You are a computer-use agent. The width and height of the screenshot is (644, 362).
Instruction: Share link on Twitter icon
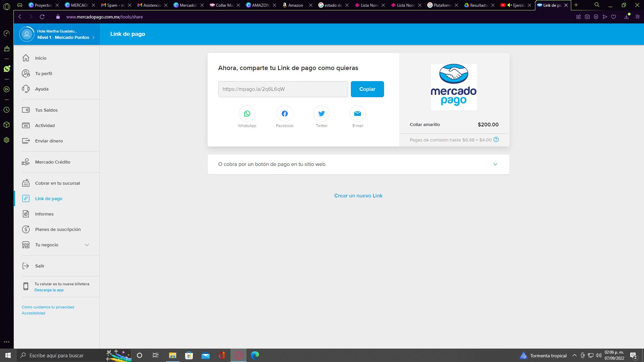click(321, 114)
